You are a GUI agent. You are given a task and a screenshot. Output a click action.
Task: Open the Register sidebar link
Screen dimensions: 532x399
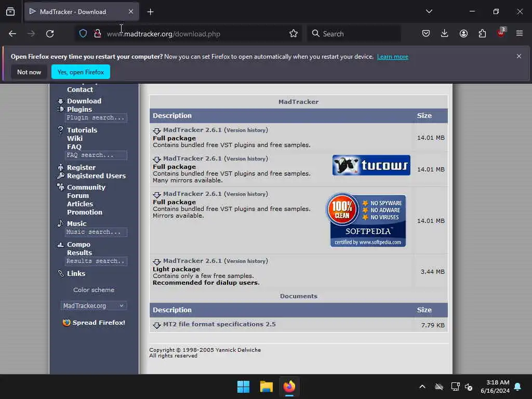coord(81,167)
